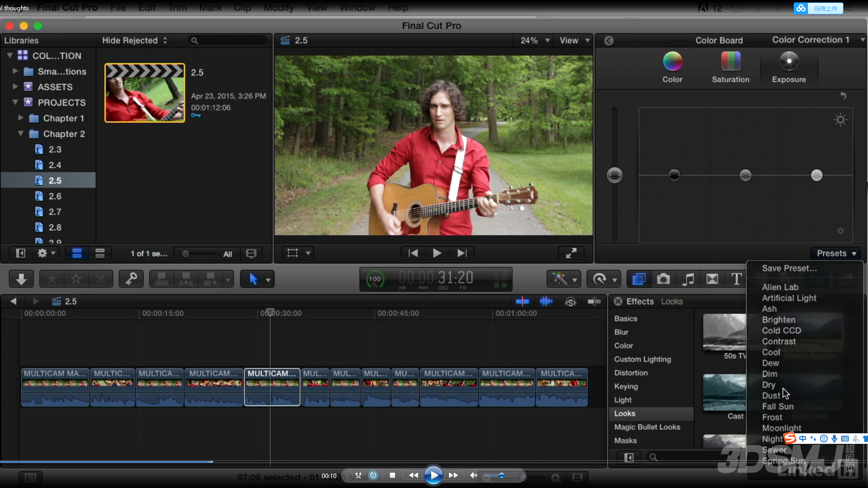Switch browser to filmstrip view
Screen dimensions: 868x488
point(77,253)
